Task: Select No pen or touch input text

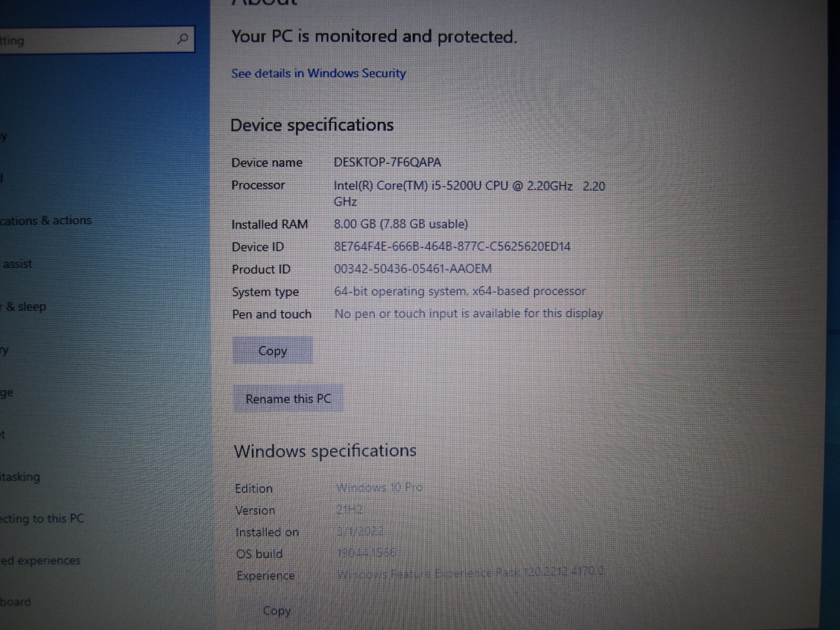Action: point(468,313)
